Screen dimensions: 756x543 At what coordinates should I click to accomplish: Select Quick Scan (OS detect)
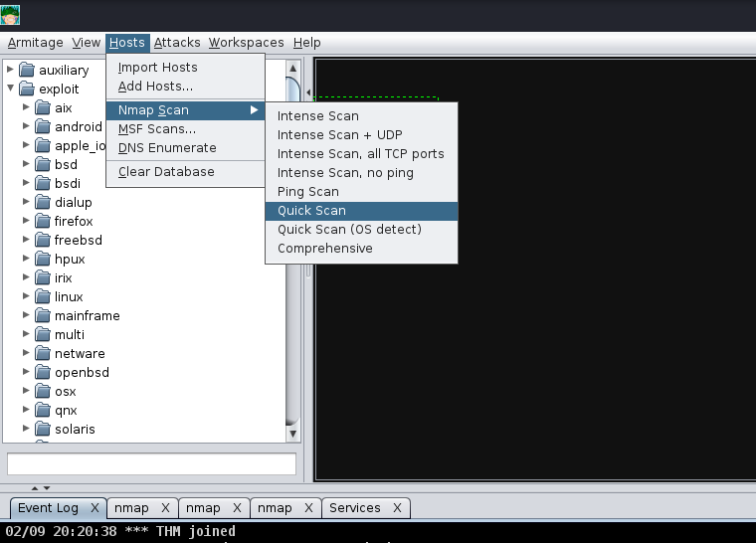click(x=361, y=229)
